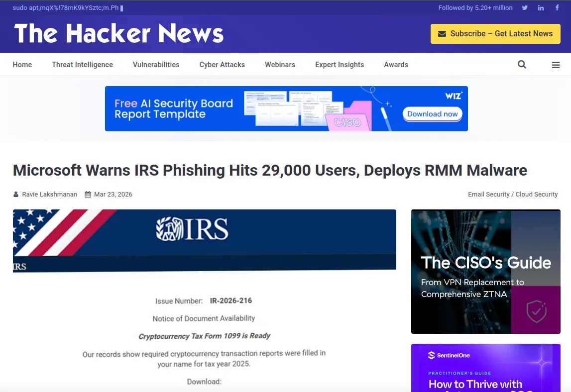Click the date Mar 23, 2026

(x=113, y=195)
